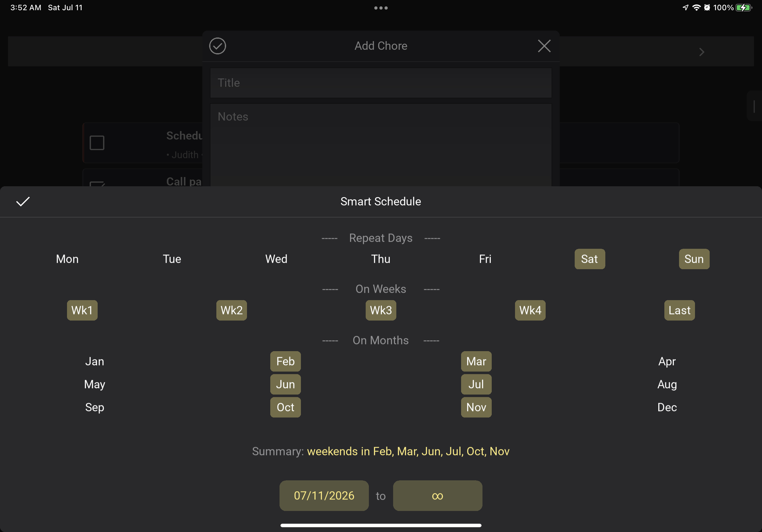Tap the home indicator bar
Image resolution: width=762 pixels, height=532 pixels.
(381, 525)
